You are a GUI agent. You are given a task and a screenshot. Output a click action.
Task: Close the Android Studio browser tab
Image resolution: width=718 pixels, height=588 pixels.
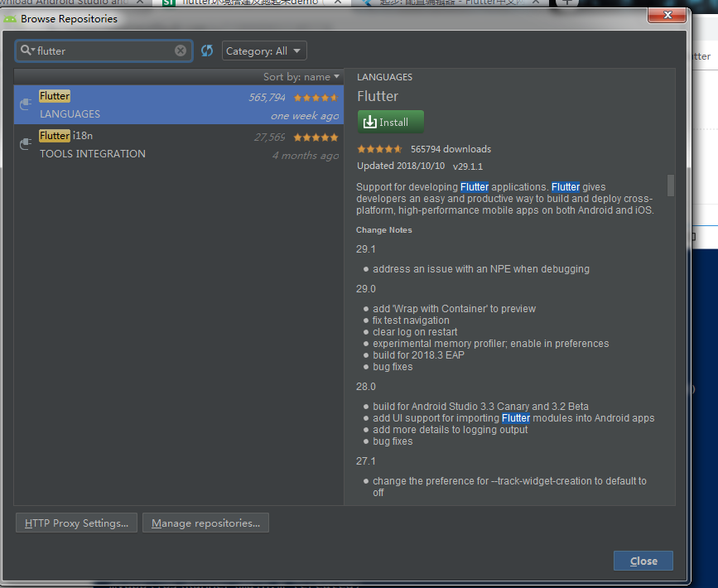tap(141, 2)
